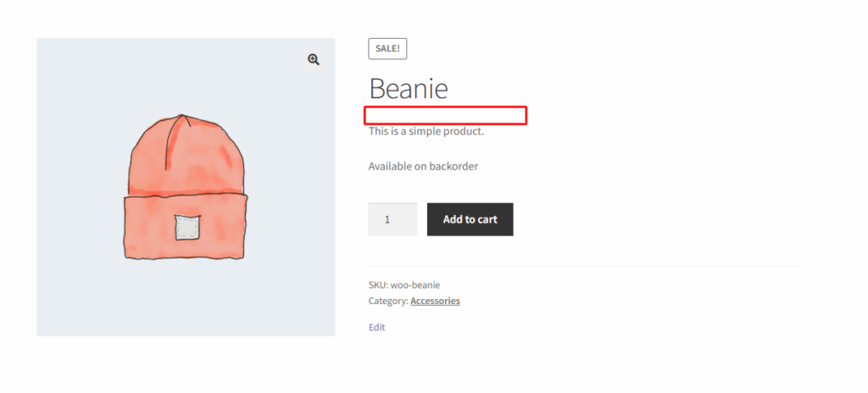The height and width of the screenshot is (393, 868).
Task: Click the crown seam of the beanie
Action: tap(173, 141)
